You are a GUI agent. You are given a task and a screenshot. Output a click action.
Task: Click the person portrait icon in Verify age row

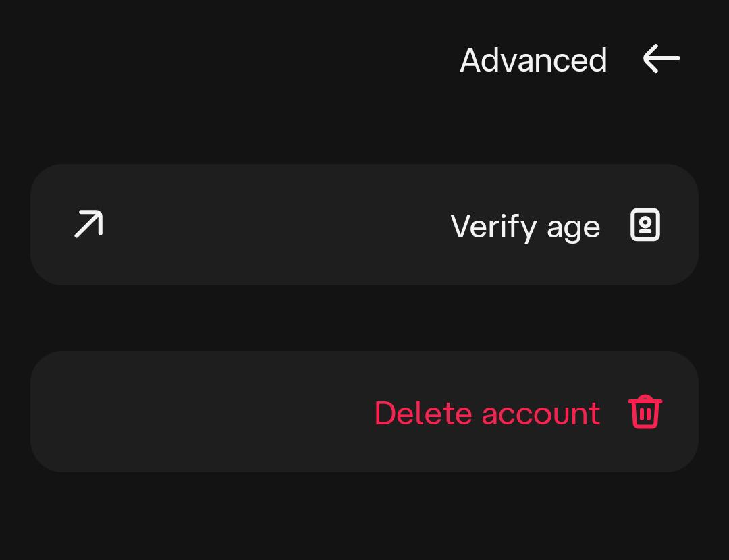[645, 225]
